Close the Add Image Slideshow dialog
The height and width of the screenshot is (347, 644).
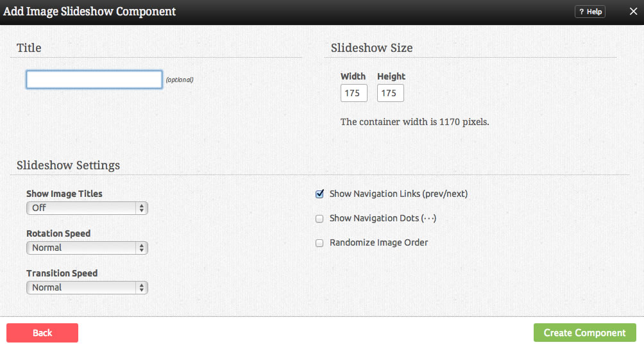(x=633, y=12)
